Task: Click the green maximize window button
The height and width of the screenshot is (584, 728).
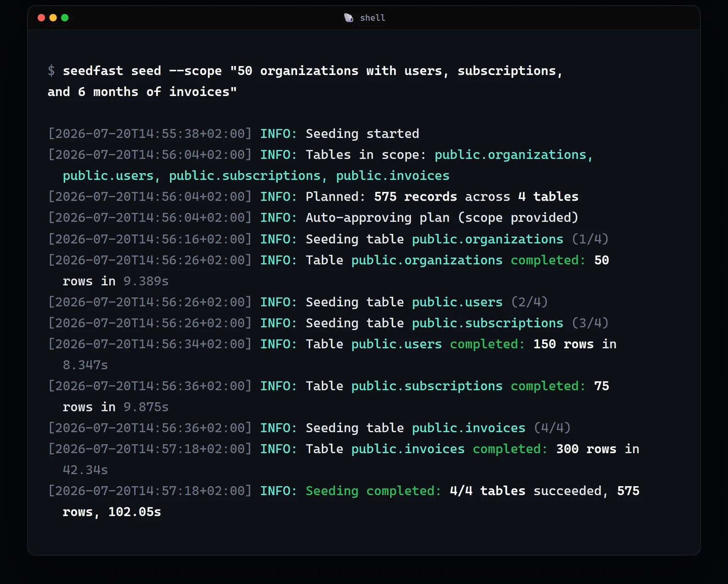Action: [x=65, y=18]
